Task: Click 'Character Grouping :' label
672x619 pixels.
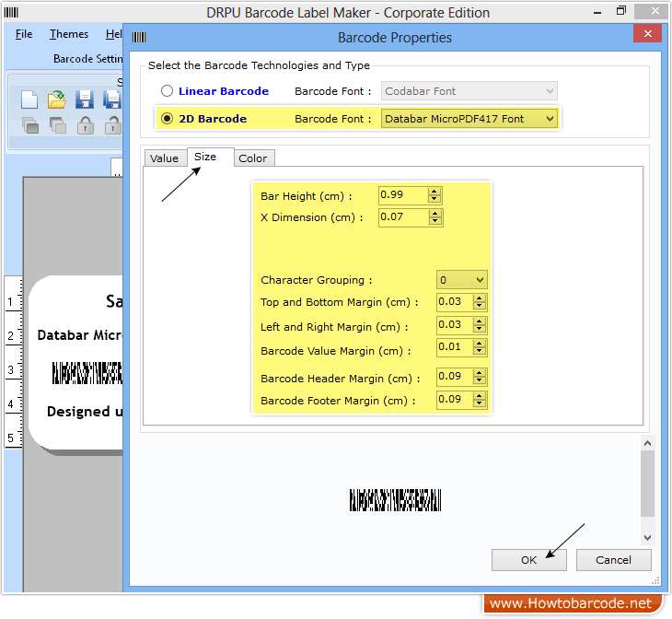Action: pyautogui.click(x=317, y=280)
